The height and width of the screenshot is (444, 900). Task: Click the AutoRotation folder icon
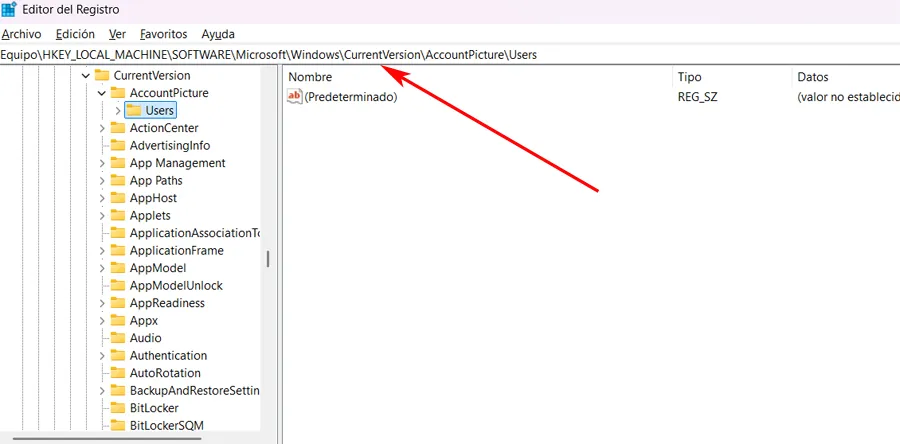point(118,373)
